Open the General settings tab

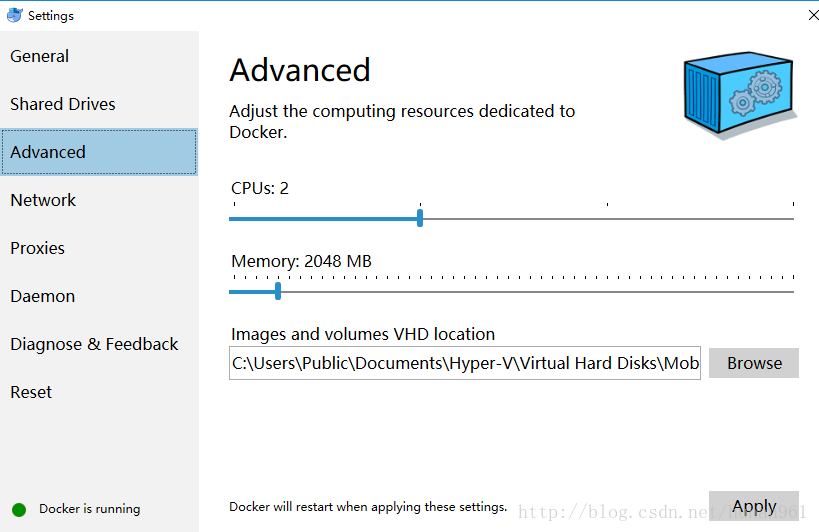[x=40, y=56]
